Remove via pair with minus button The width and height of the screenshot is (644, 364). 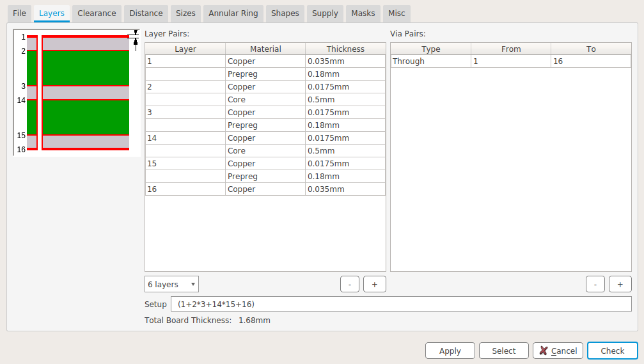pyautogui.click(x=595, y=284)
